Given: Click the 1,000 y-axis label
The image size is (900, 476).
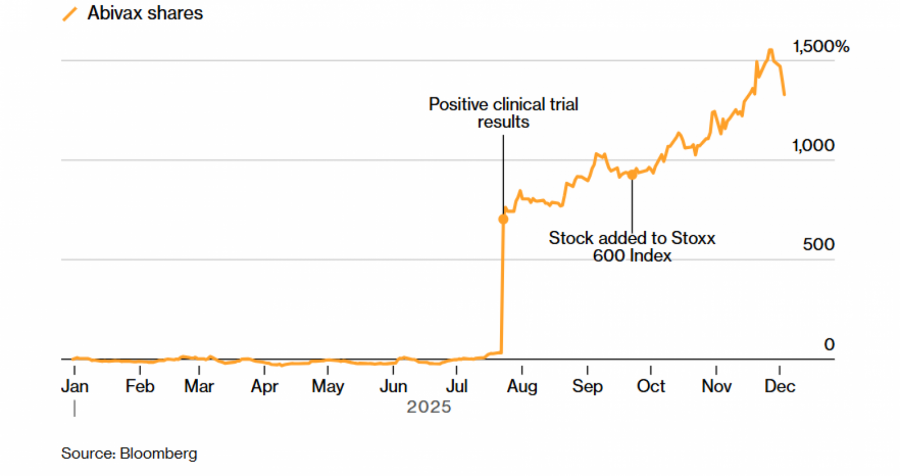Looking at the screenshot, I should [813, 145].
